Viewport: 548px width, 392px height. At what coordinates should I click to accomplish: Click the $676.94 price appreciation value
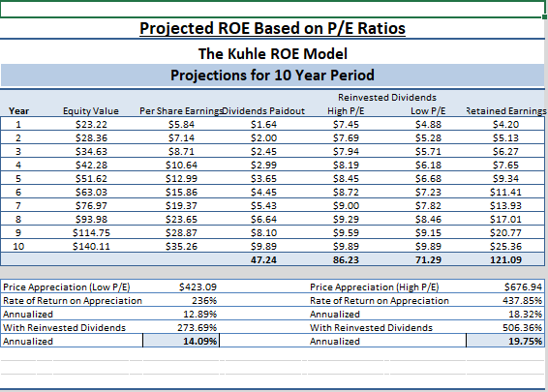pyautogui.click(x=523, y=287)
